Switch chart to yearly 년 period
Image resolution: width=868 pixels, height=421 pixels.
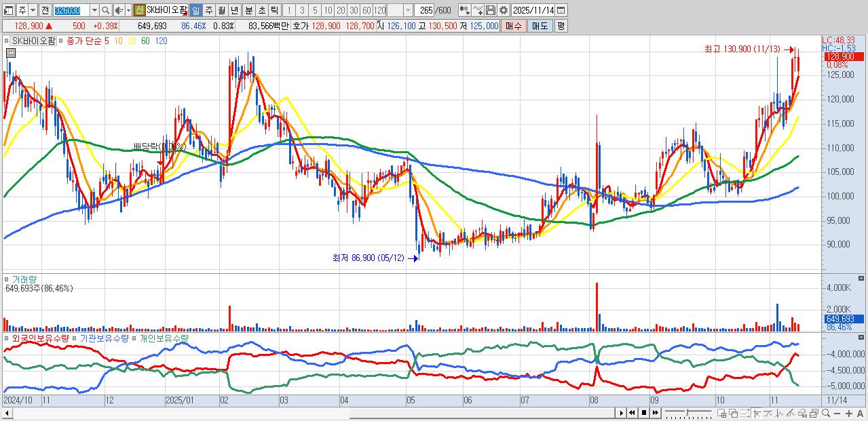click(x=234, y=10)
